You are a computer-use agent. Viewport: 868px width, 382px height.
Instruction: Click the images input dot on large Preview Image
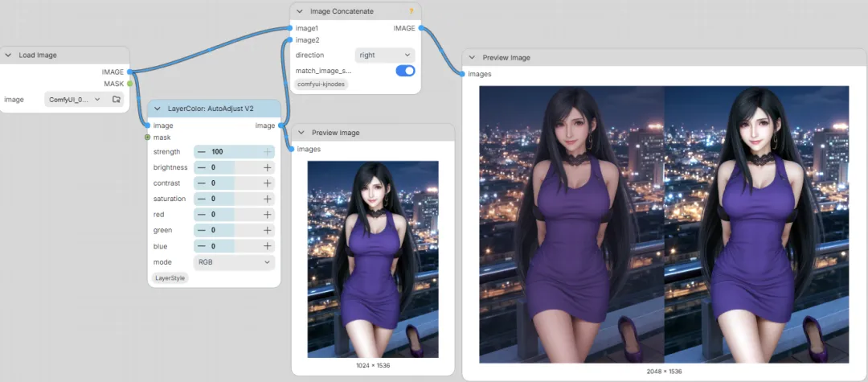(462, 74)
